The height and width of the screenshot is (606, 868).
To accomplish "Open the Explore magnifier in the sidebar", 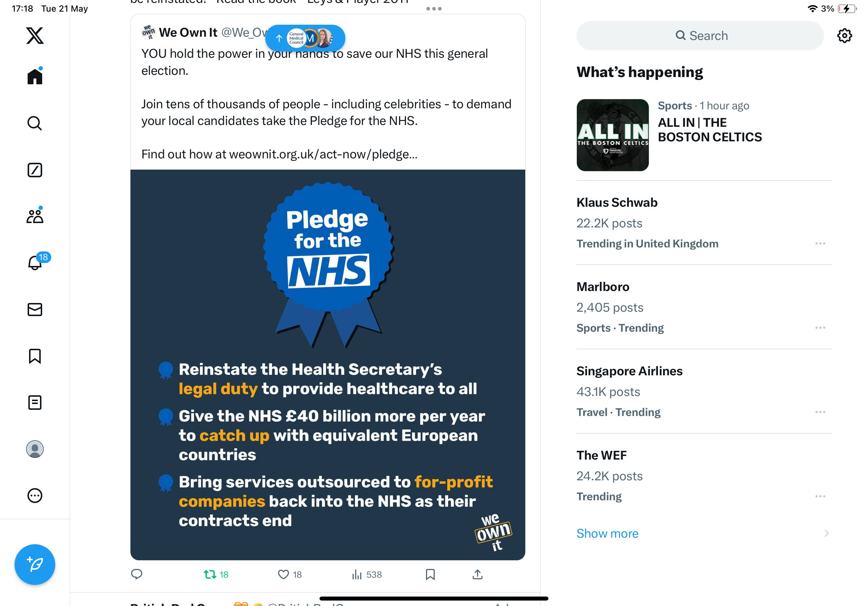I will coord(35,123).
